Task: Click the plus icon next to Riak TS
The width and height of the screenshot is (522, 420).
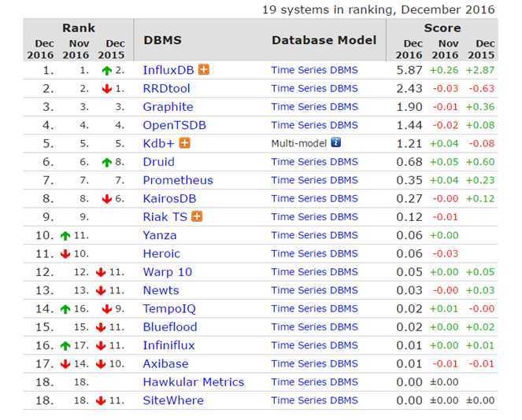Action: 197,216
